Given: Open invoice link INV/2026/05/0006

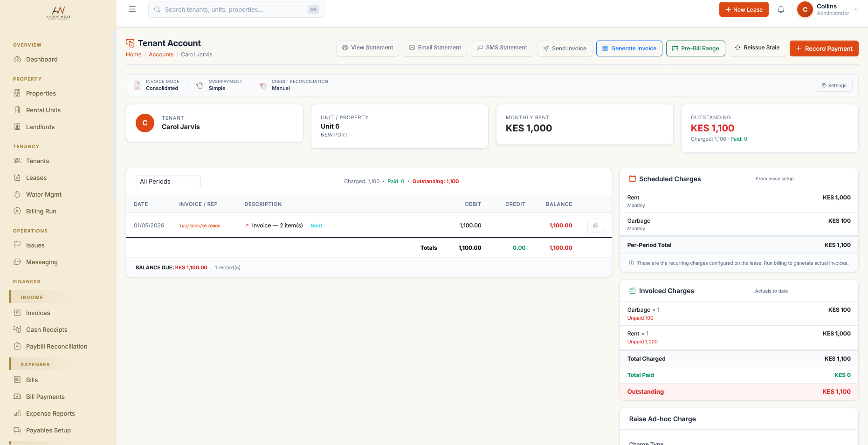Looking at the screenshot, I should click(200, 226).
